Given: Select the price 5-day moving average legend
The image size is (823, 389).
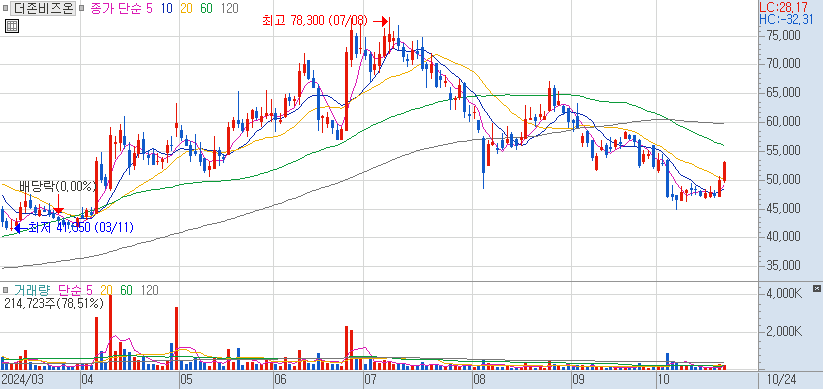Looking at the screenshot, I should [149, 8].
